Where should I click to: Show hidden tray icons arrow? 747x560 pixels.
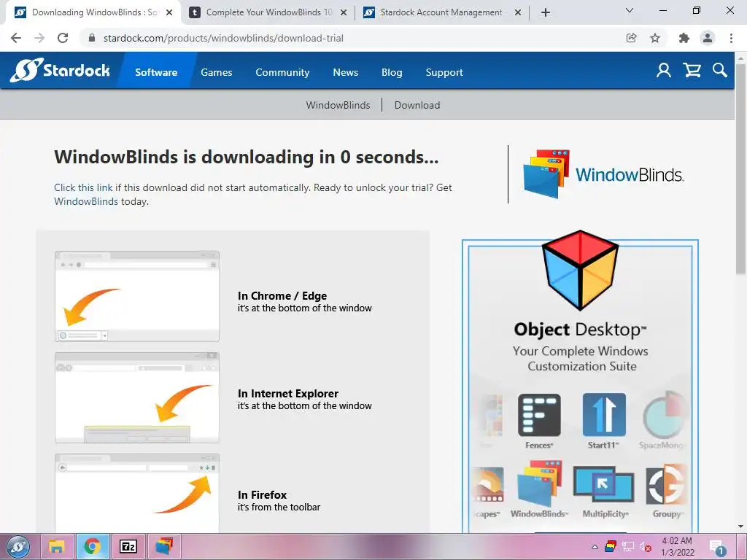595,547
